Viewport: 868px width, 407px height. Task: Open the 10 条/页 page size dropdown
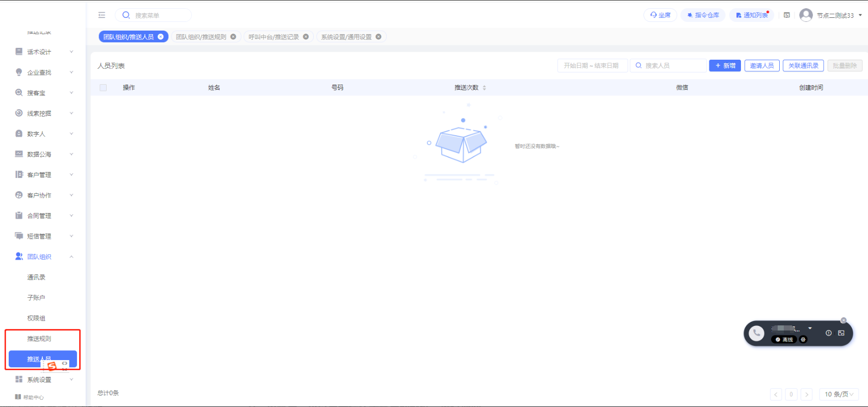coord(839,394)
